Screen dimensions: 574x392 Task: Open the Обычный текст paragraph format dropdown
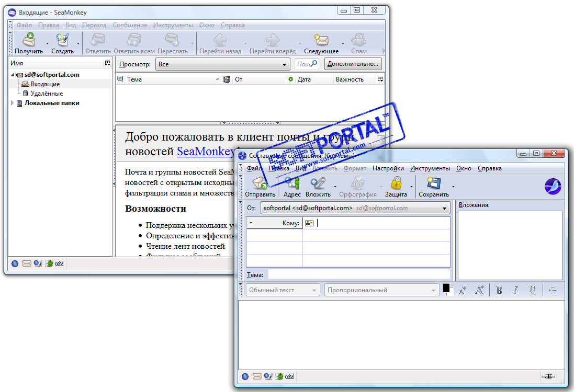pos(283,290)
